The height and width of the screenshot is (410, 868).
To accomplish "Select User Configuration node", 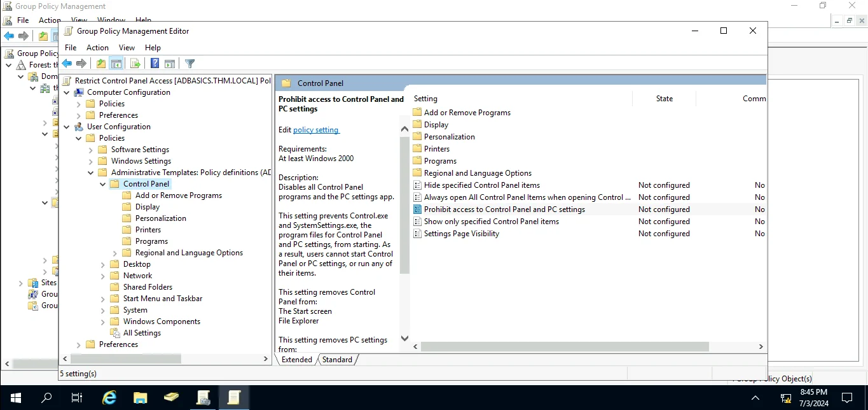I will 119,127.
